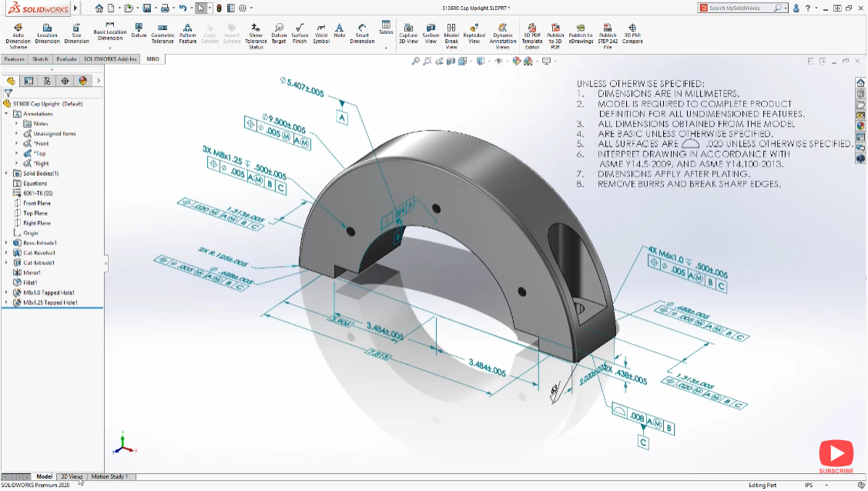Publish to eDrawings

pyautogui.click(x=581, y=34)
